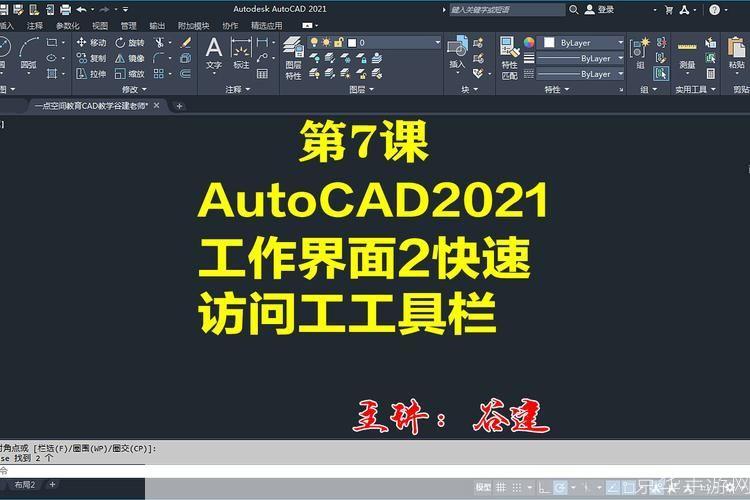Toggle layer lock padlock icon
The width and height of the screenshot is (750, 500).
[x=339, y=43]
